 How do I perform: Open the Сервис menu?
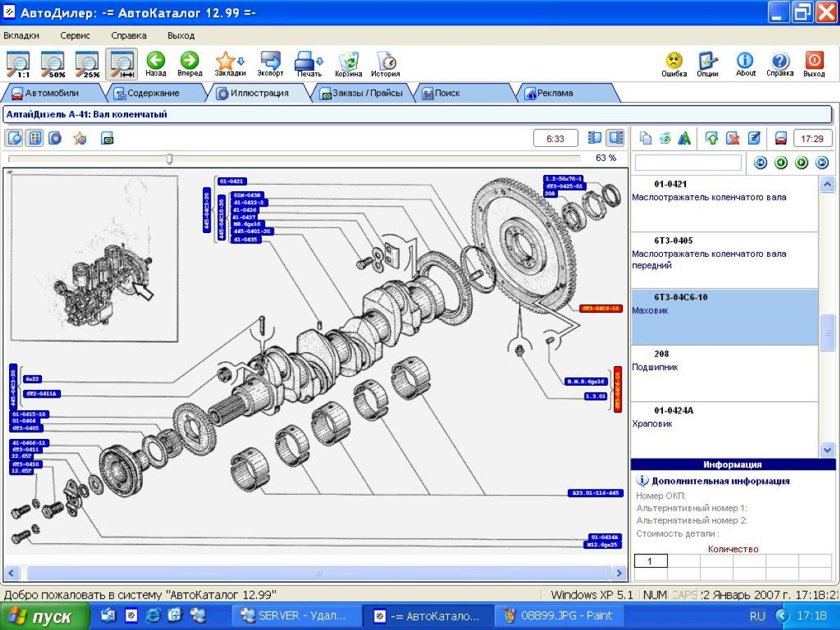click(x=75, y=36)
